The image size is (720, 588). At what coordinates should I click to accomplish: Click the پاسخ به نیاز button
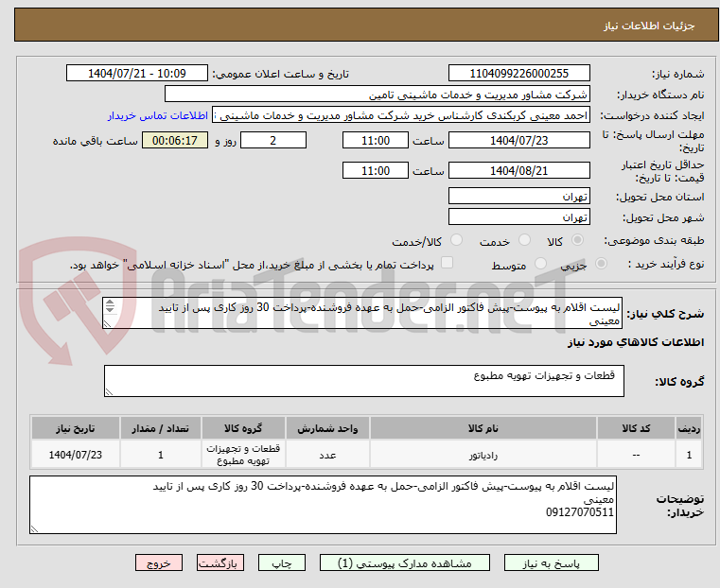tap(551, 562)
